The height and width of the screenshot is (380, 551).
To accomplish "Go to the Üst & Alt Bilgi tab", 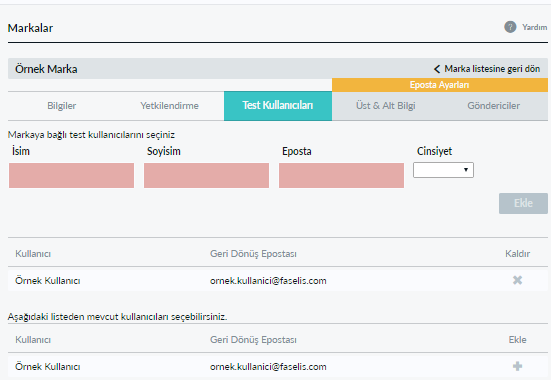I will point(386,106).
